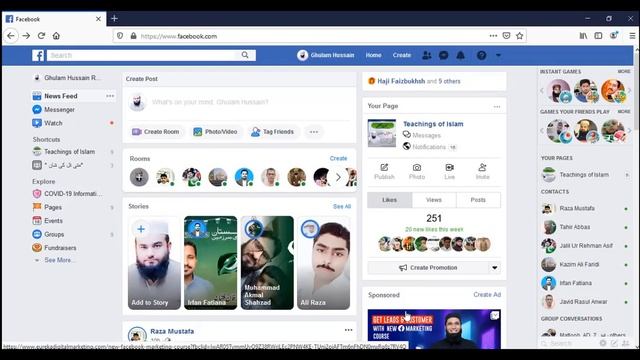Open new browser tab
Image resolution: width=640 pixels, height=360 pixels.
point(114,18)
